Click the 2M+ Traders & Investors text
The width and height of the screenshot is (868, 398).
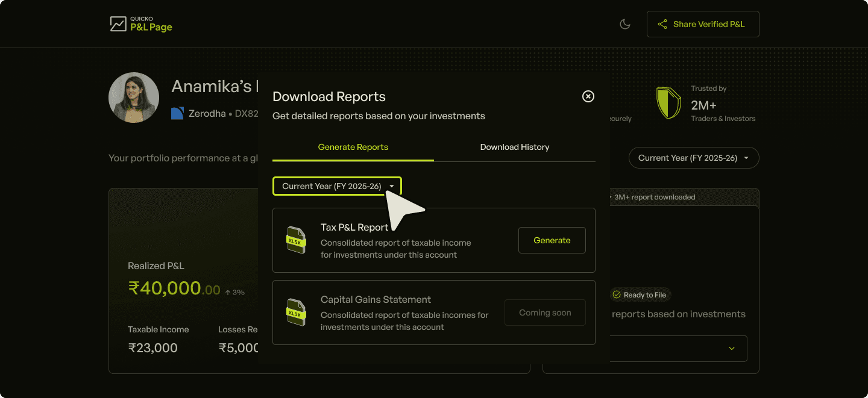click(x=723, y=111)
